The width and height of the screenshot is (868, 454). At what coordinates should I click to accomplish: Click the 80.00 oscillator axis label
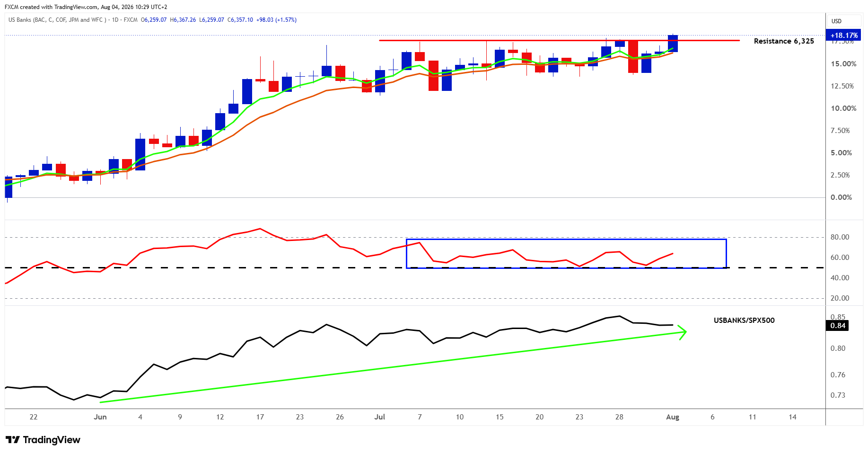tap(840, 237)
